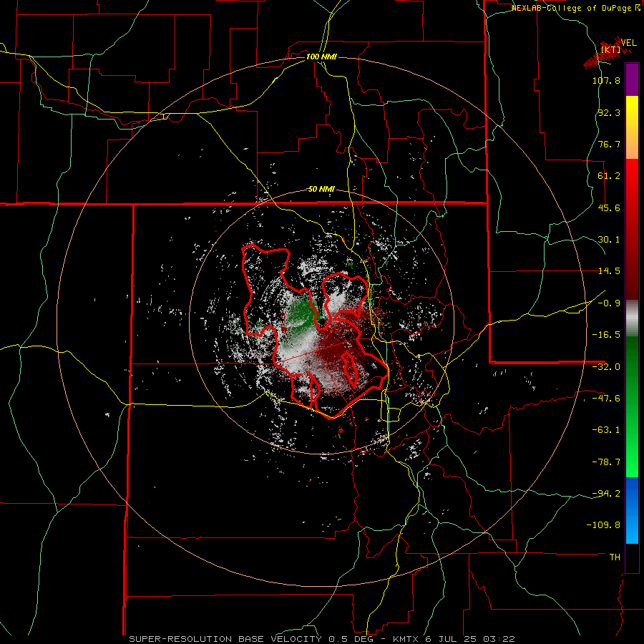Click the 6 JUL 25 03:22 timestamp

tap(471, 639)
